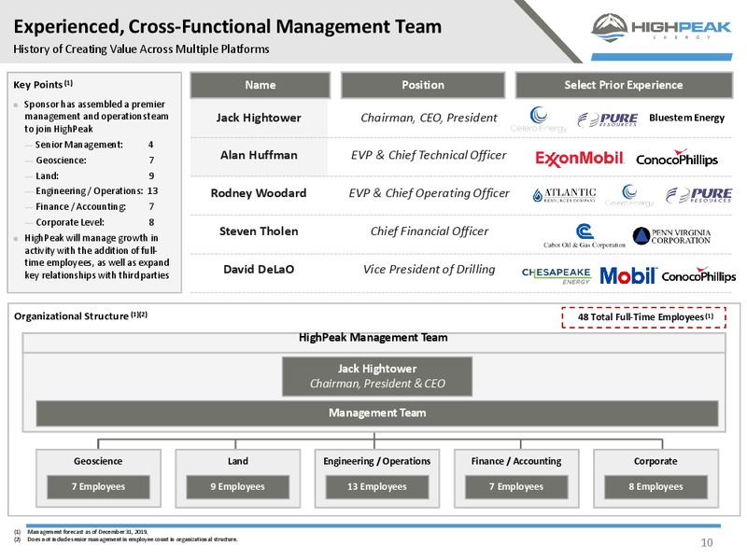
Task: Click the ExxonMobil logo
Action: tap(579, 159)
